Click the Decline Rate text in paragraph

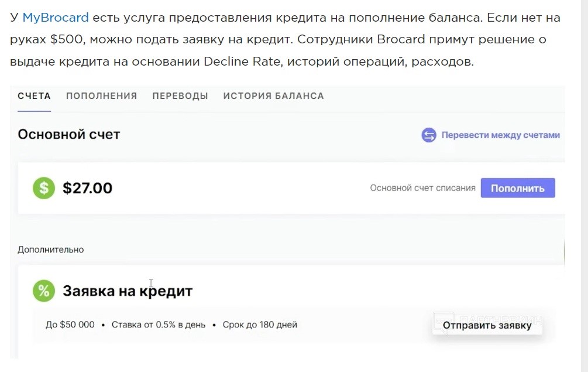coord(242,62)
